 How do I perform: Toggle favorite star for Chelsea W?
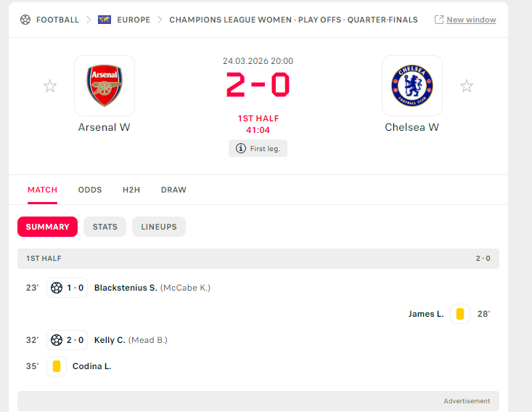(467, 86)
